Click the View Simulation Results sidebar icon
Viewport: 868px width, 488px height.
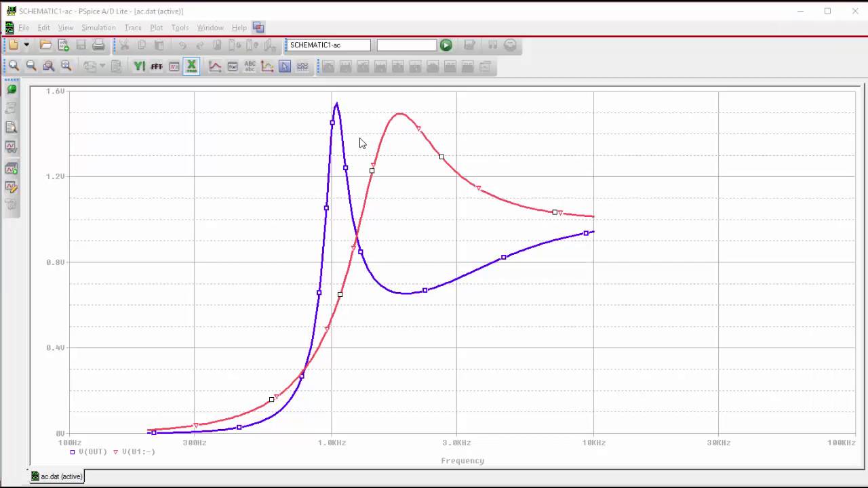[11, 146]
